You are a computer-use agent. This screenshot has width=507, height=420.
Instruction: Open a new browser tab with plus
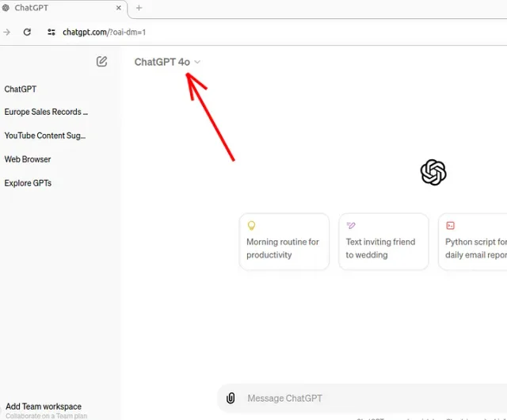(x=139, y=8)
